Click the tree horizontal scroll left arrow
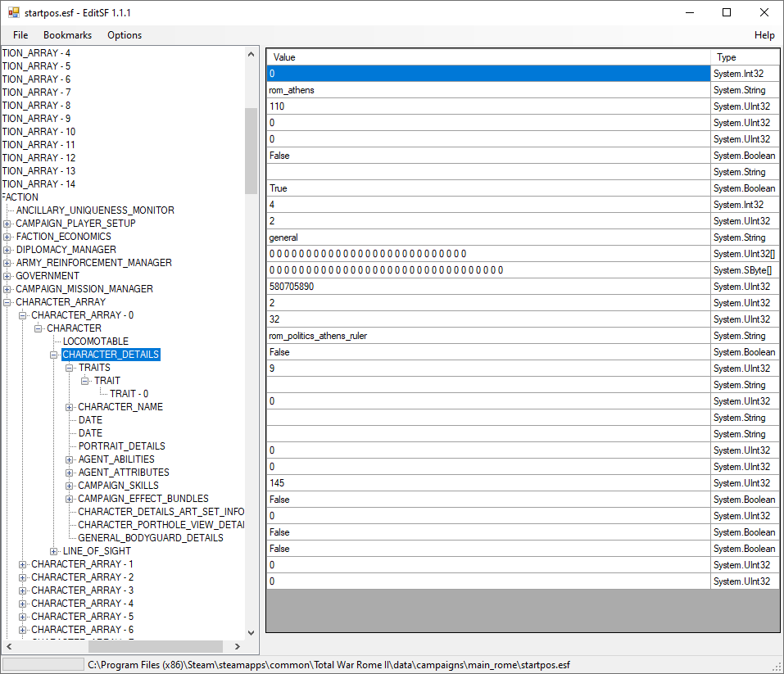This screenshot has width=784, height=674. (9, 646)
